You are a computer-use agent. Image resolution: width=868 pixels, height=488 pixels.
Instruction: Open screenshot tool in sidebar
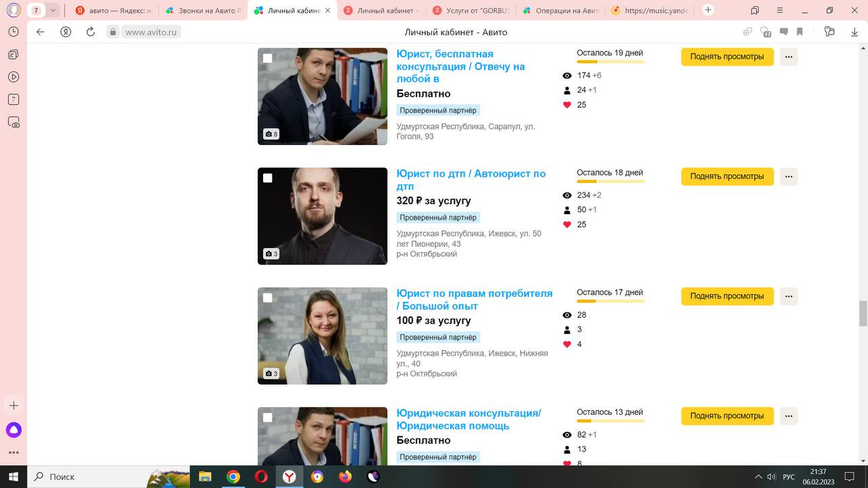pos(14,123)
